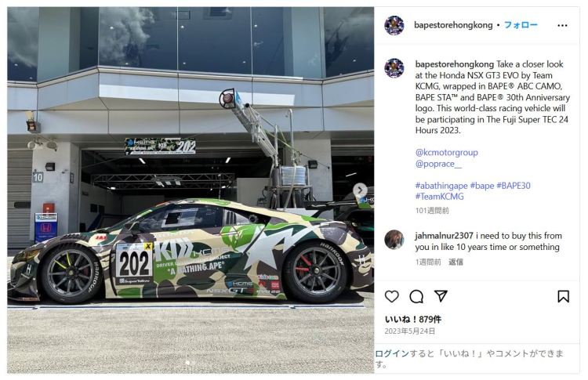Open the @kcmotorgroup mention

point(447,153)
